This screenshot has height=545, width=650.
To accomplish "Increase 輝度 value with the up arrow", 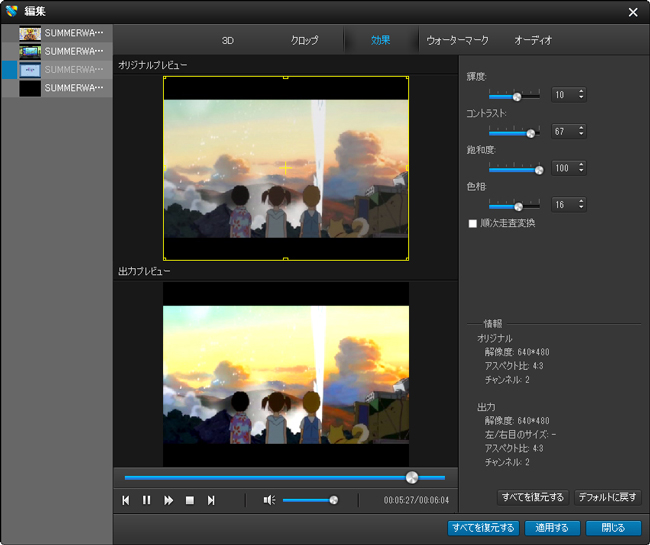I will [x=581, y=91].
